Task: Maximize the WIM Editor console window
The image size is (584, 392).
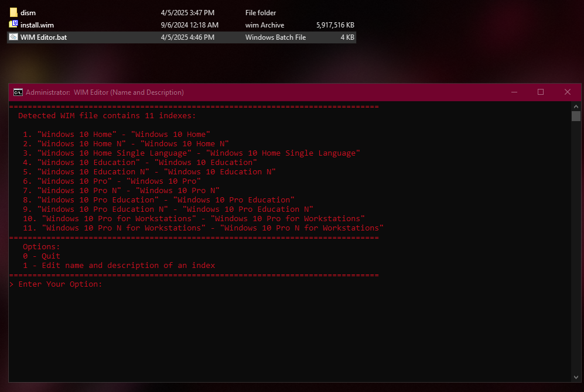Action: (541, 92)
